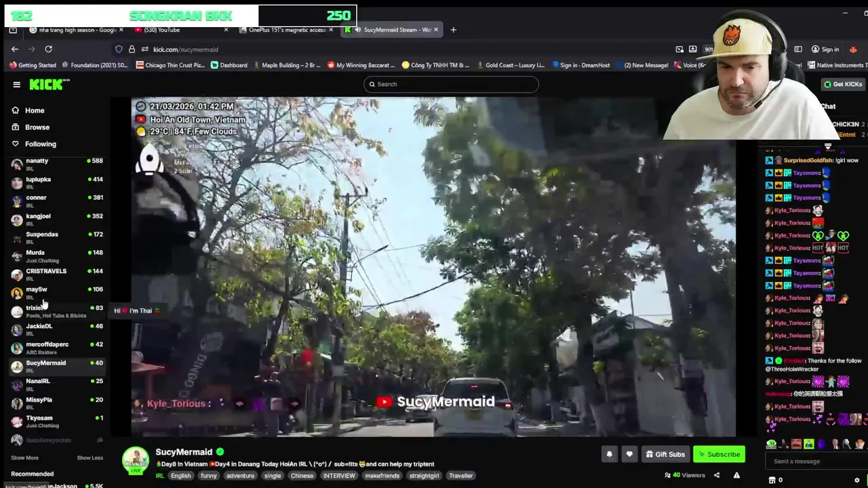Click the share icon beside Viewers
Screen dimensions: 868x488
coord(717,476)
